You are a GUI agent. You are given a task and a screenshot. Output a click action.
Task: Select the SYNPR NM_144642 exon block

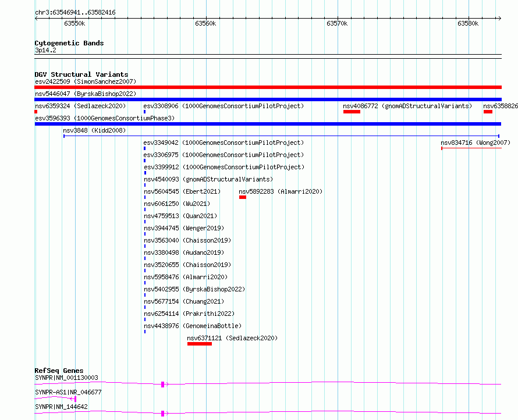pyautogui.click(x=162, y=414)
